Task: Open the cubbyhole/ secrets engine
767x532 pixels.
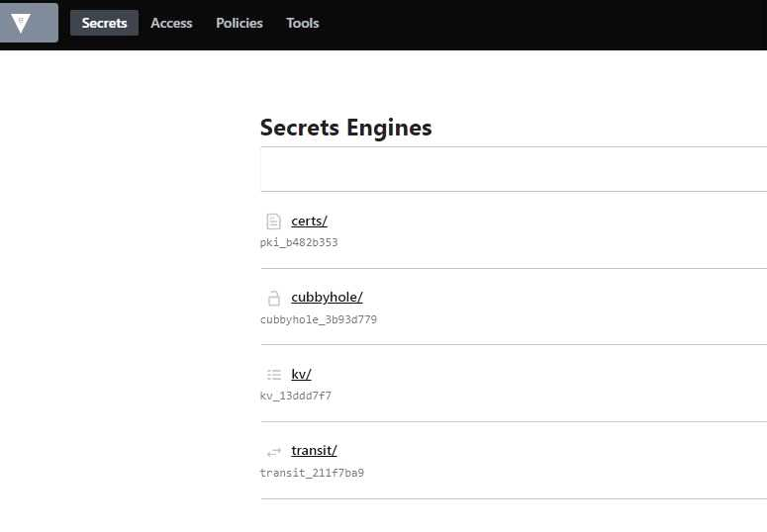Action: pos(327,298)
